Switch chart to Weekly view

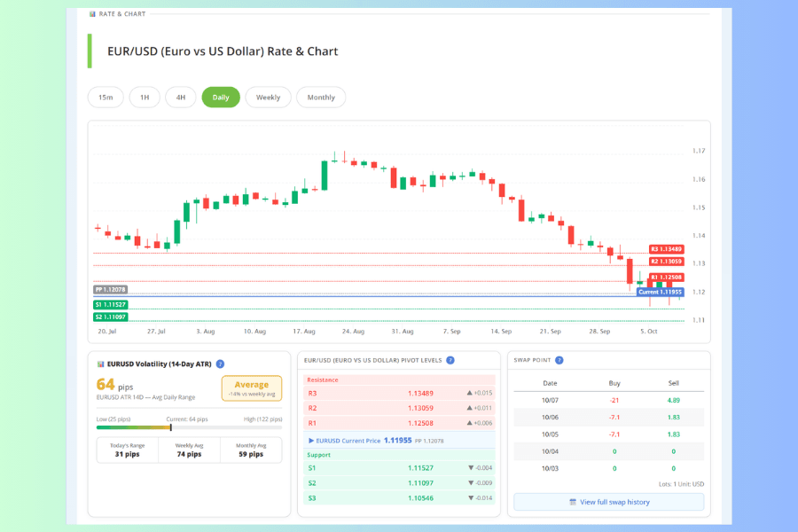pos(268,98)
